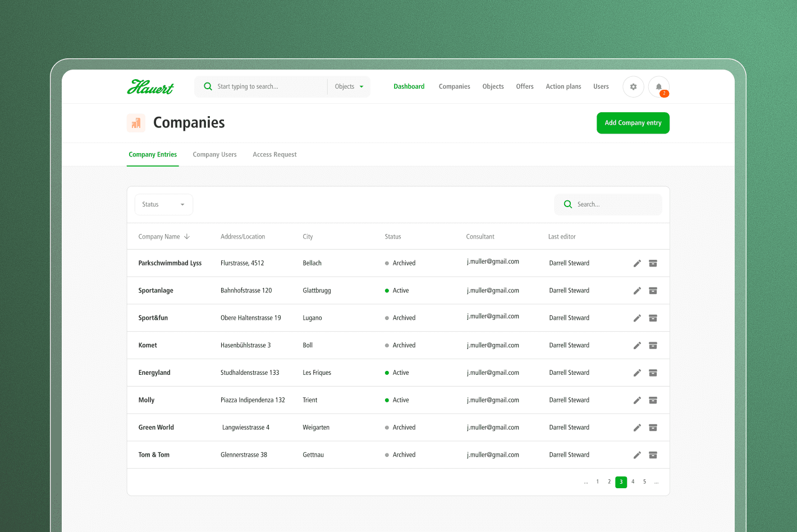Archive the Parkschwimmbad Lyss entry
Screen dimensions: 797x532
pyautogui.click(x=653, y=263)
